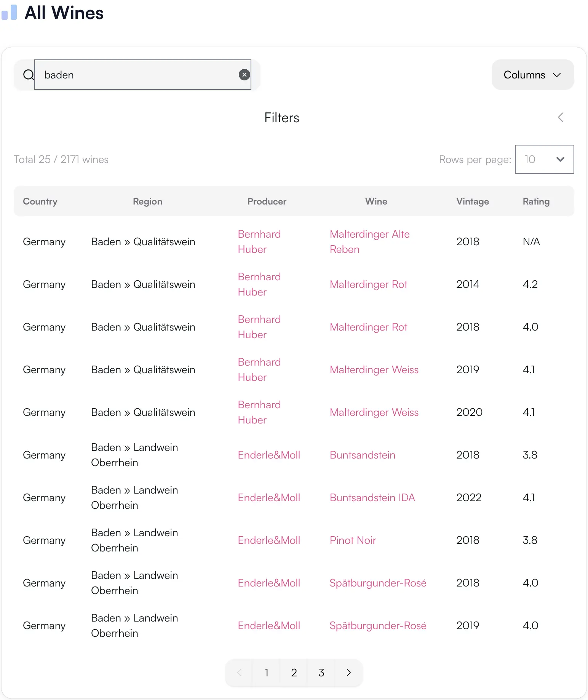Select page 1 in pagination

[266, 673]
